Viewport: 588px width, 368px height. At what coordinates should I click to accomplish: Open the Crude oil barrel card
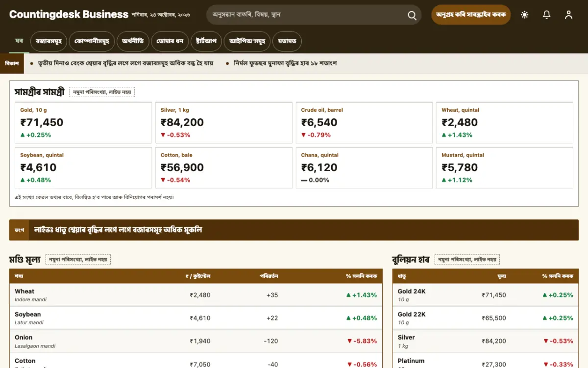click(364, 123)
